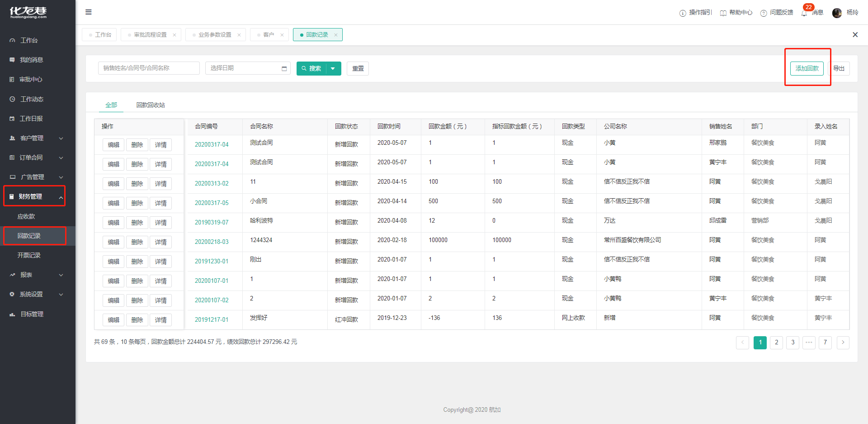Click the 搜索 button
This screenshot has width=868, height=424.
(x=311, y=69)
